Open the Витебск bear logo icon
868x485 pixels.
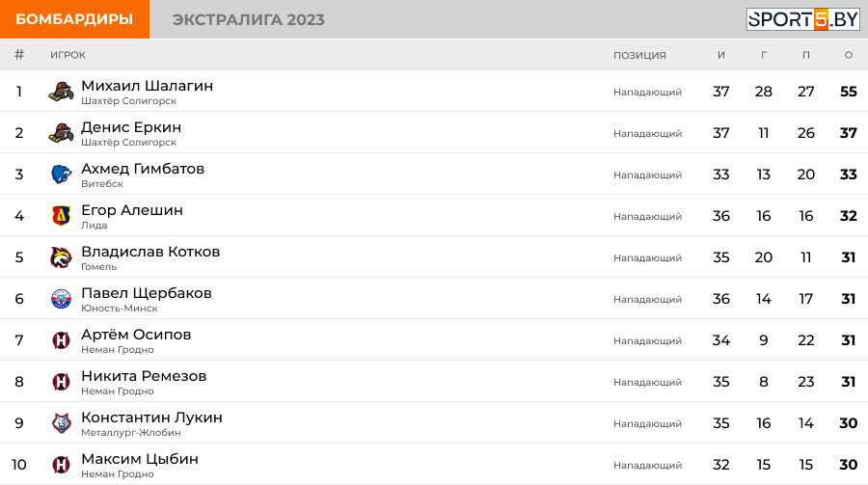pos(61,175)
